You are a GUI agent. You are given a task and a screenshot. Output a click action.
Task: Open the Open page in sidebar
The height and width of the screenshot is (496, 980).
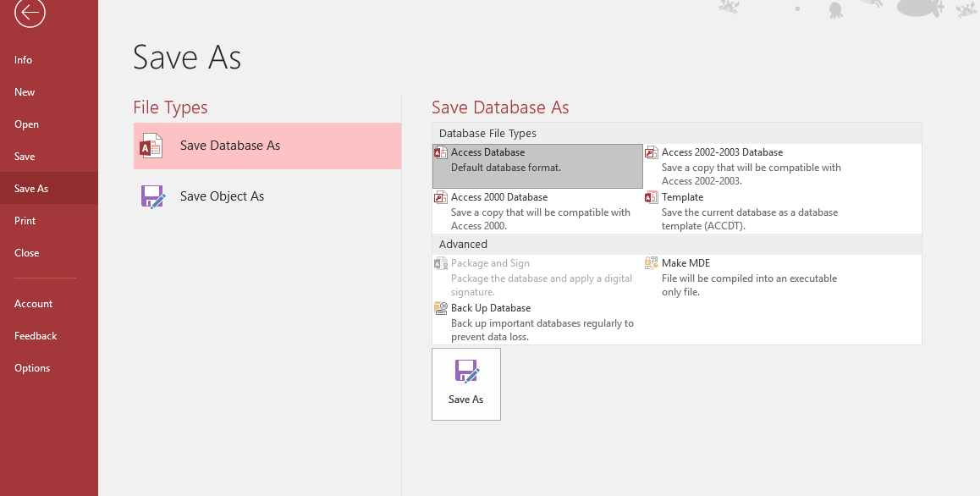(26, 124)
